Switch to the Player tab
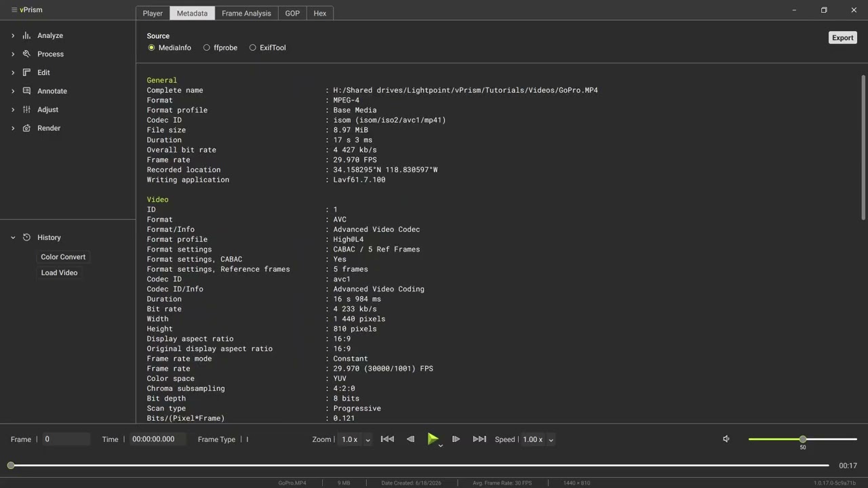Screen dimensions: 868x488 153,13
